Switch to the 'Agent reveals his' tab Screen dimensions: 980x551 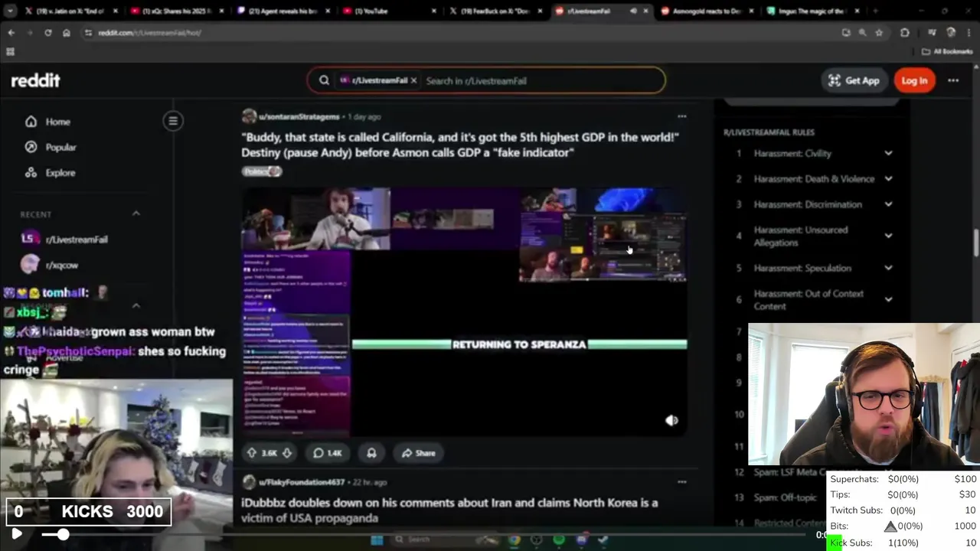tap(282, 11)
